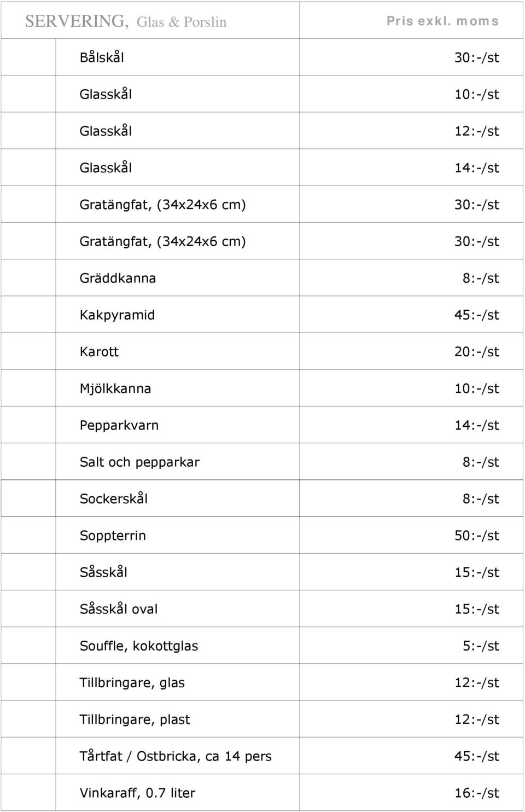Image resolution: width=525 pixels, height=812 pixels.
Task: Click the 16:-/st price for Vinkaraff
Action: 476,792
